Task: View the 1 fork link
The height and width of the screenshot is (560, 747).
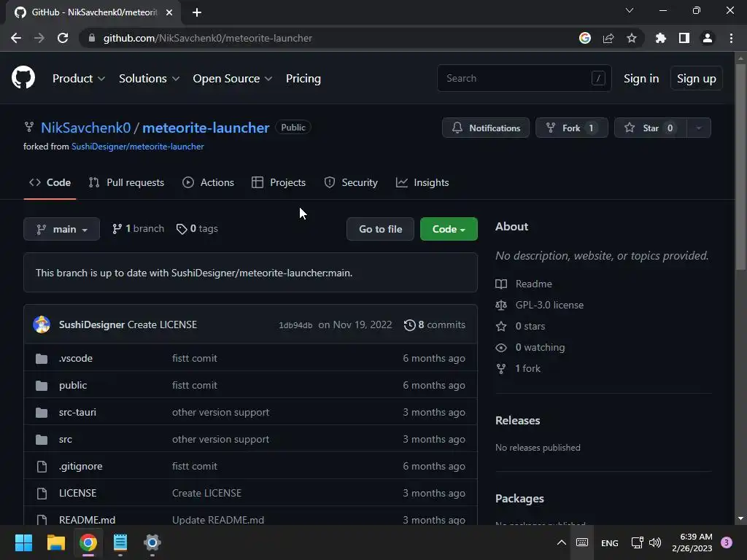Action: (x=519, y=368)
